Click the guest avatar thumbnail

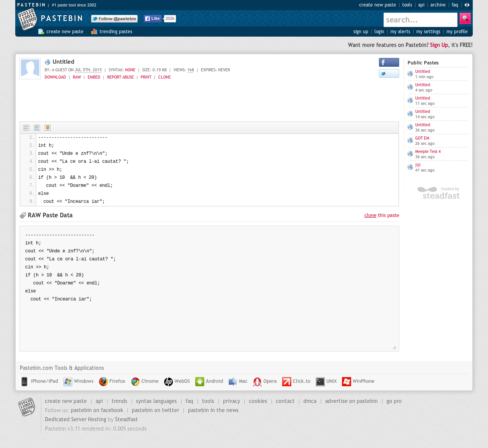(30, 69)
